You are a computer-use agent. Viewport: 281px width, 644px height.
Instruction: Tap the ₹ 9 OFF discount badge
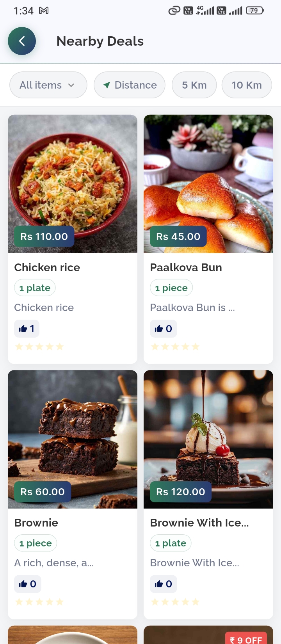click(246, 640)
